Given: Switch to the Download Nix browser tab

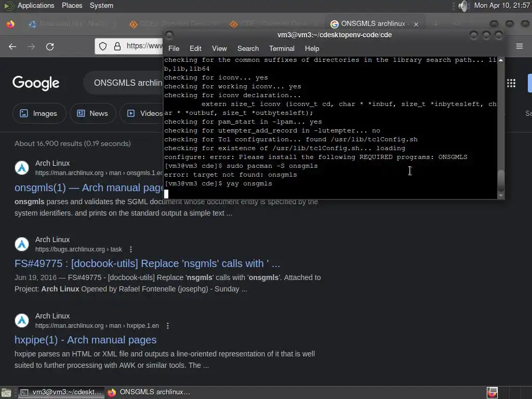Looking at the screenshot, I should point(72,24).
